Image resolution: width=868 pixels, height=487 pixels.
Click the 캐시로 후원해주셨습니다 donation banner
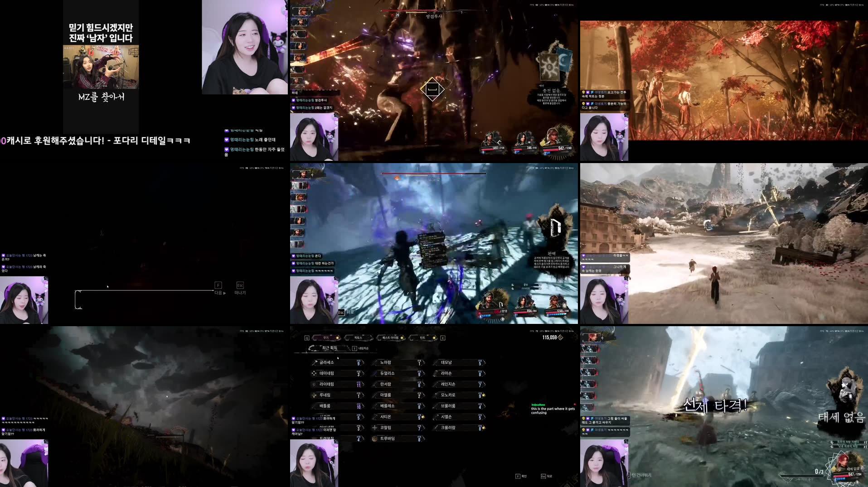(x=95, y=141)
